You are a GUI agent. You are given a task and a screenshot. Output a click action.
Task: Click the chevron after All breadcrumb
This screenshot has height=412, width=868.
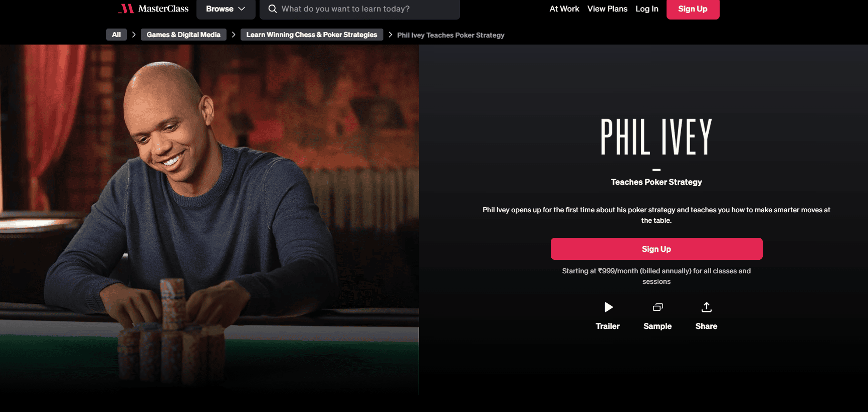pyautogui.click(x=134, y=35)
